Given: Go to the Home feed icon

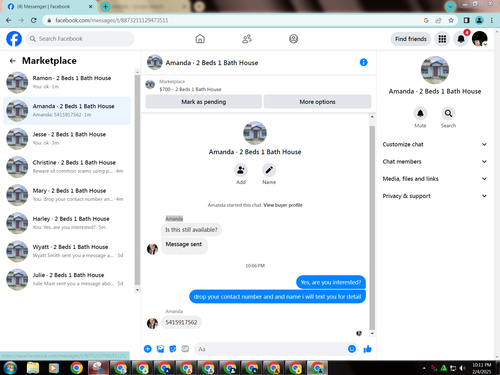Looking at the screenshot, I should (200, 39).
